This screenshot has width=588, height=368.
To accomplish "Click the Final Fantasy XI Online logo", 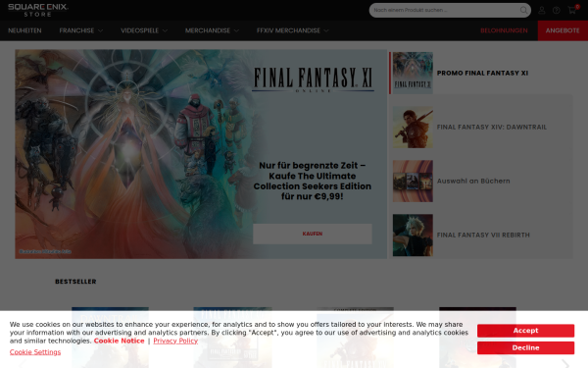I will pyautogui.click(x=314, y=79).
